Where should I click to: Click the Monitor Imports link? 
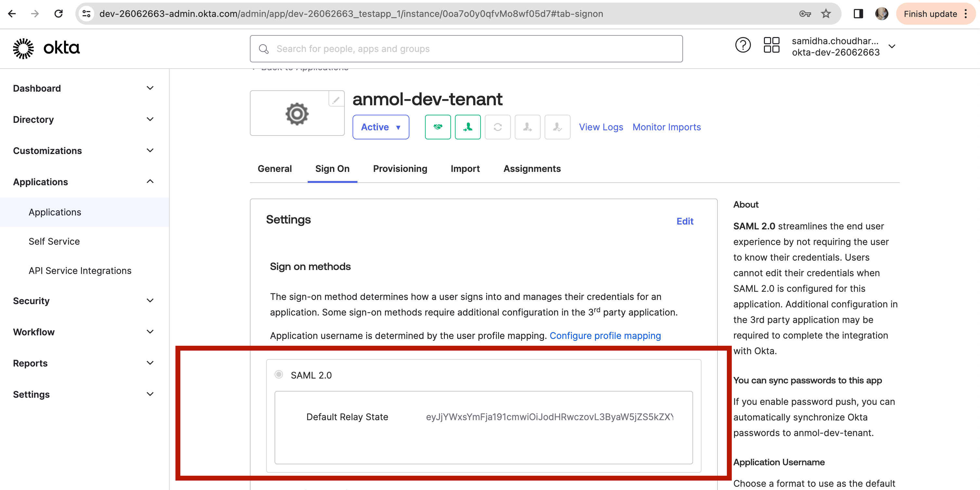666,127
